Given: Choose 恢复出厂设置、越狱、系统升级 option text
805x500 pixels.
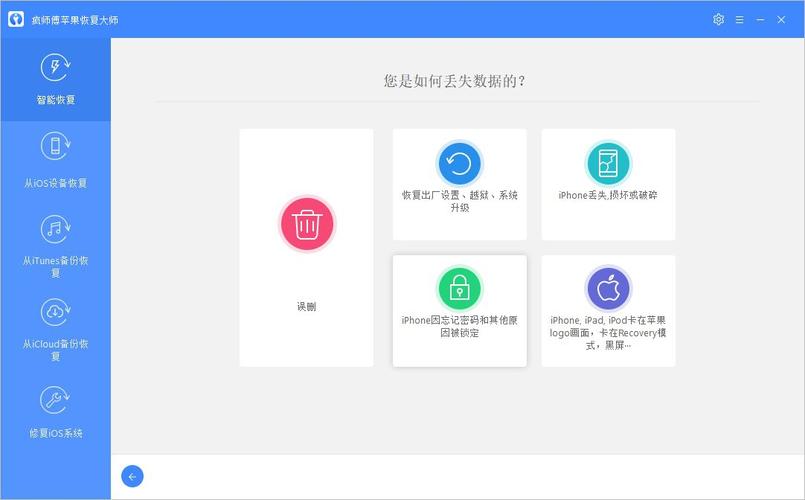Looking at the screenshot, I should 459,201.
